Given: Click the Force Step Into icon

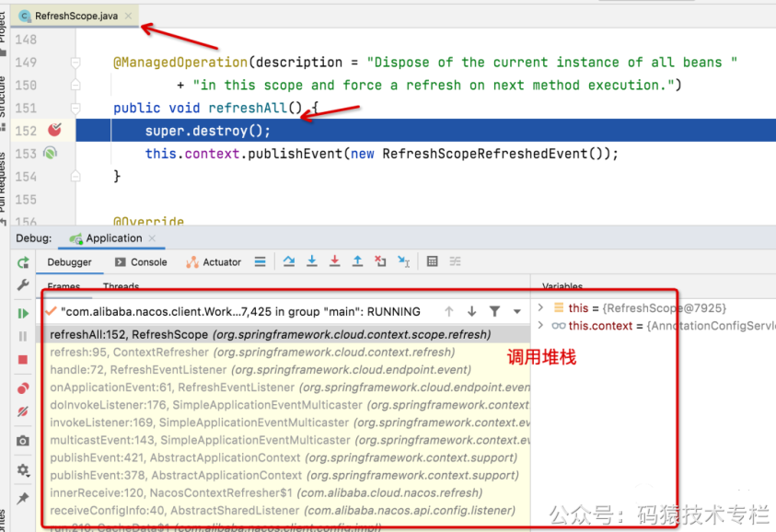Looking at the screenshot, I should 335,260.
